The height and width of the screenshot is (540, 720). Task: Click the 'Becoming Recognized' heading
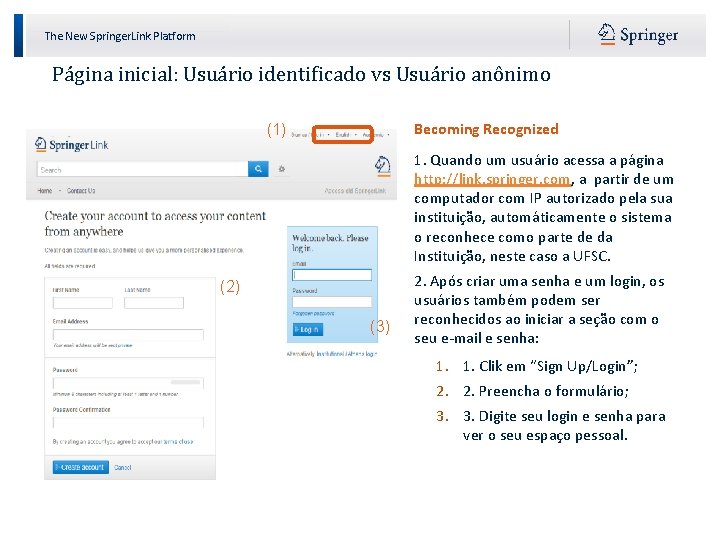point(486,129)
